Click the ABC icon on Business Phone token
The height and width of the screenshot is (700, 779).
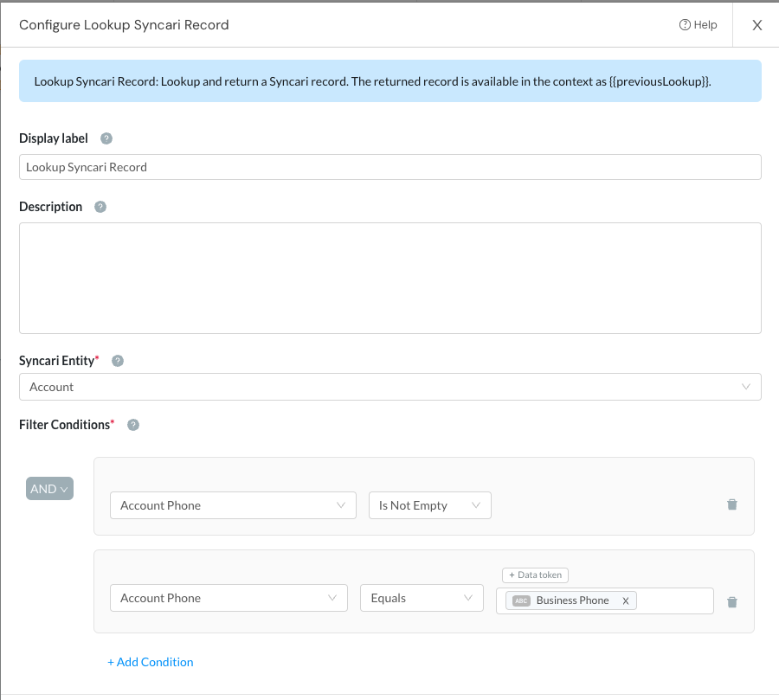pyautogui.click(x=521, y=600)
